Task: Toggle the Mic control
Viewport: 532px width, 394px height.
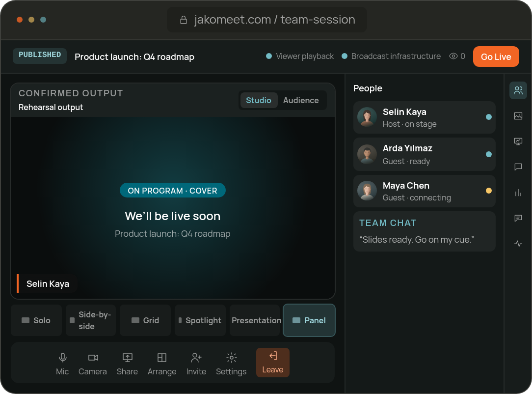Action: tap(62, 364)
